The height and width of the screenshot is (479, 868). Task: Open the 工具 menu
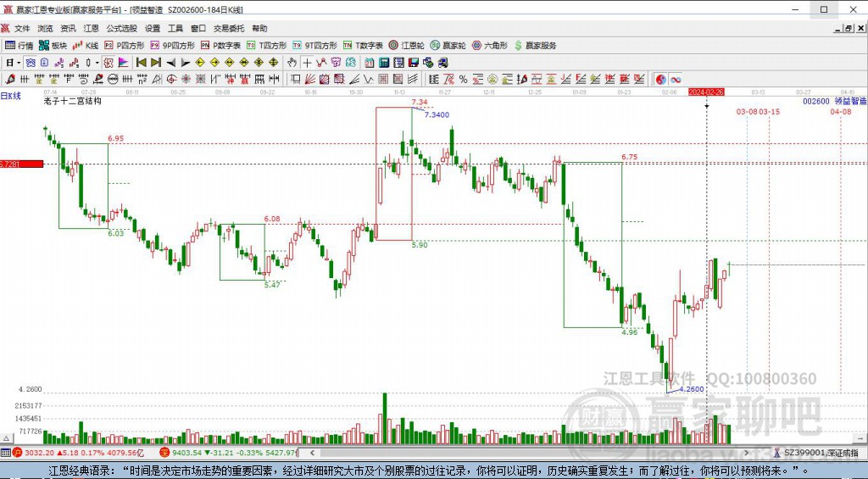tap(175, 28)
